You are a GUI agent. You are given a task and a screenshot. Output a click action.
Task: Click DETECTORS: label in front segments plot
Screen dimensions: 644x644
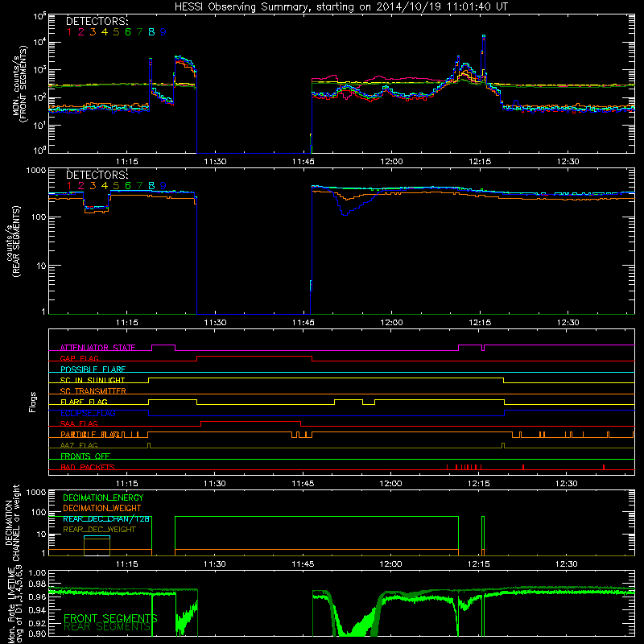point(97,21)
